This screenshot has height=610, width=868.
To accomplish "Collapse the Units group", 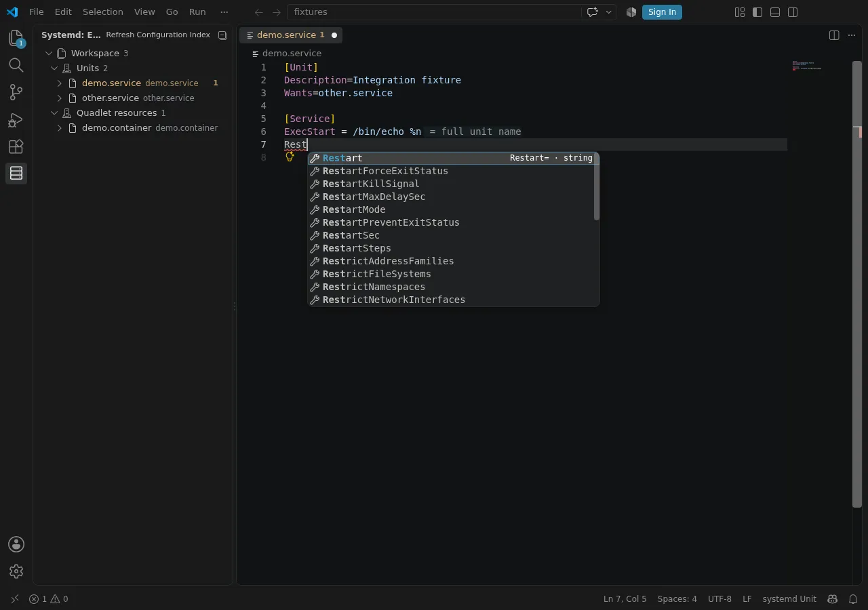I will tap(54, 68).
